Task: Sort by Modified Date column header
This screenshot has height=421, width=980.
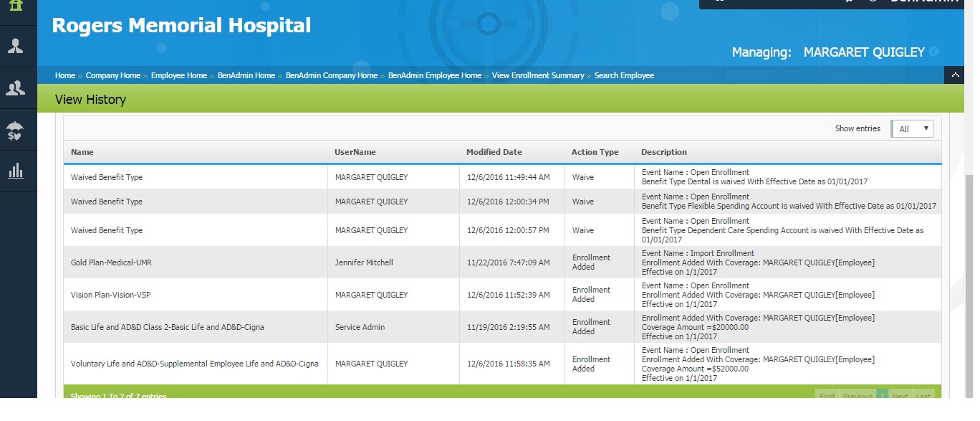Action: 494,152
